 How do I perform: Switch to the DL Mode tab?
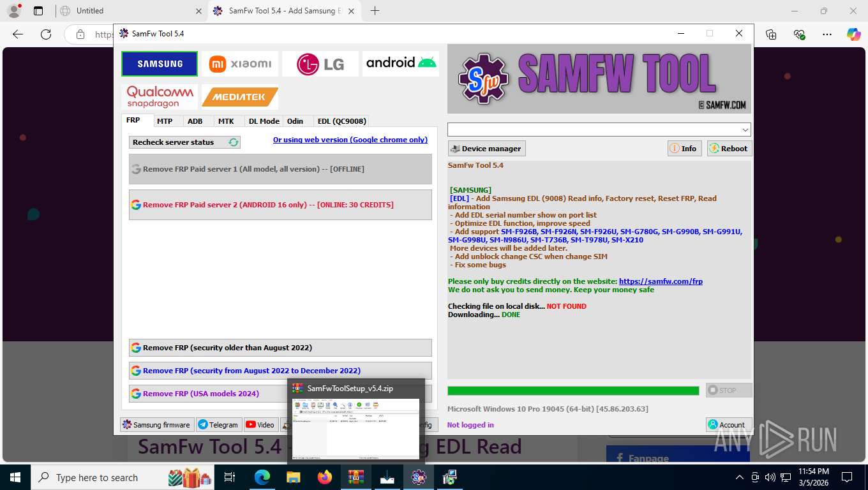[264, 121]
